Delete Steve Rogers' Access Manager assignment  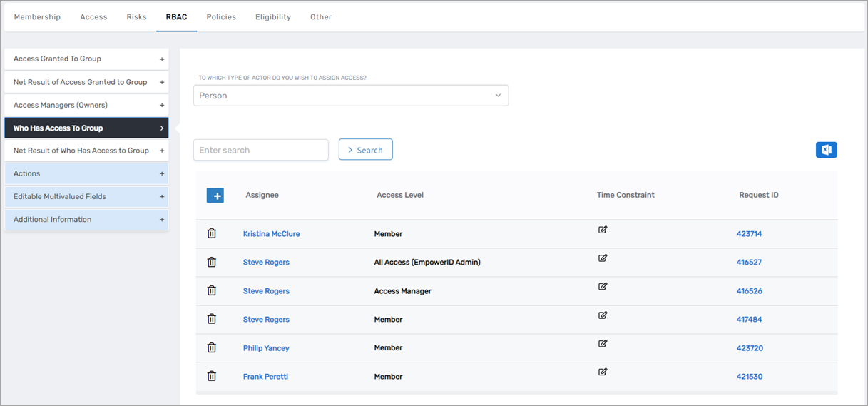pyautogui.click(x=212, y=291)
